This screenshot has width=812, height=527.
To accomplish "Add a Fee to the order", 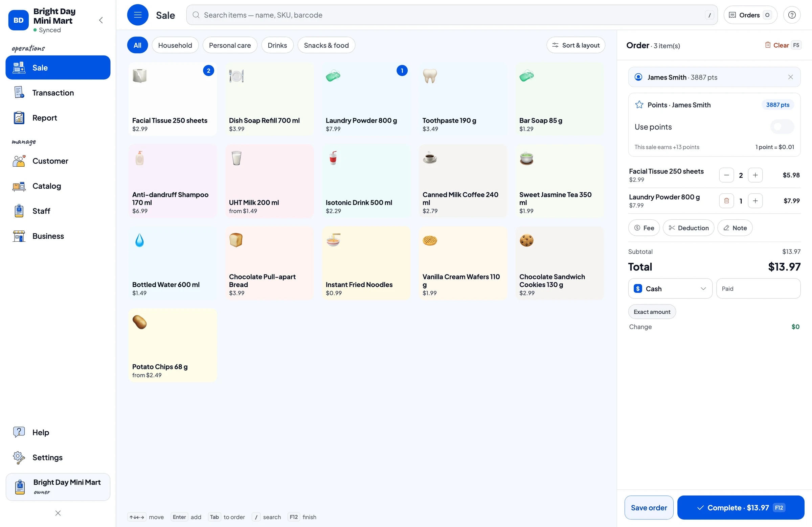I will pos(644,228).
